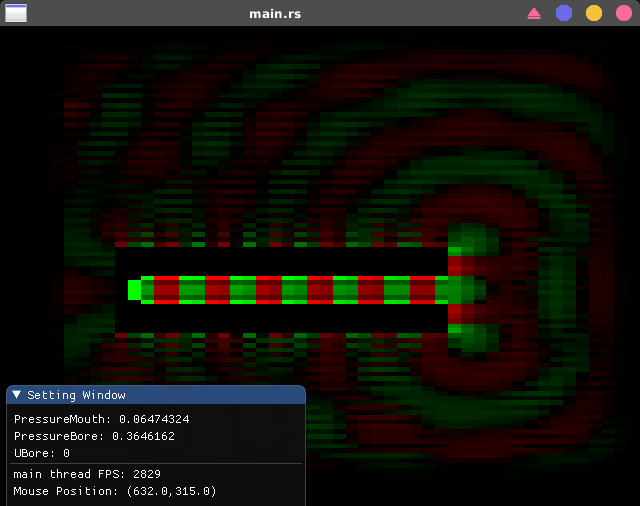Click the bright green cell at bore mouth
The width and height of the screenshot is (640, 506).
[x=134, y=290]
